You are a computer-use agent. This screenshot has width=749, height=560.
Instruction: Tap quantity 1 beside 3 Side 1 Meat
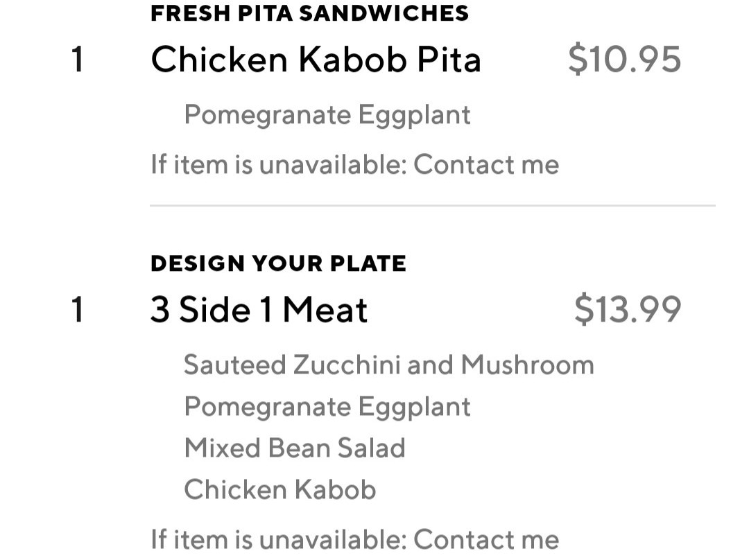click(77, 310)
